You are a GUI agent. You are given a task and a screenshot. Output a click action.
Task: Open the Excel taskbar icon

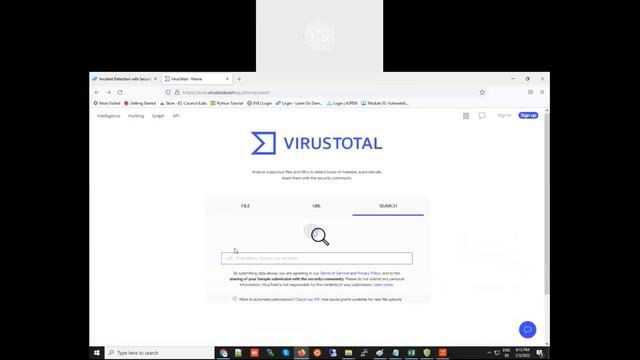tap(411, 353)
